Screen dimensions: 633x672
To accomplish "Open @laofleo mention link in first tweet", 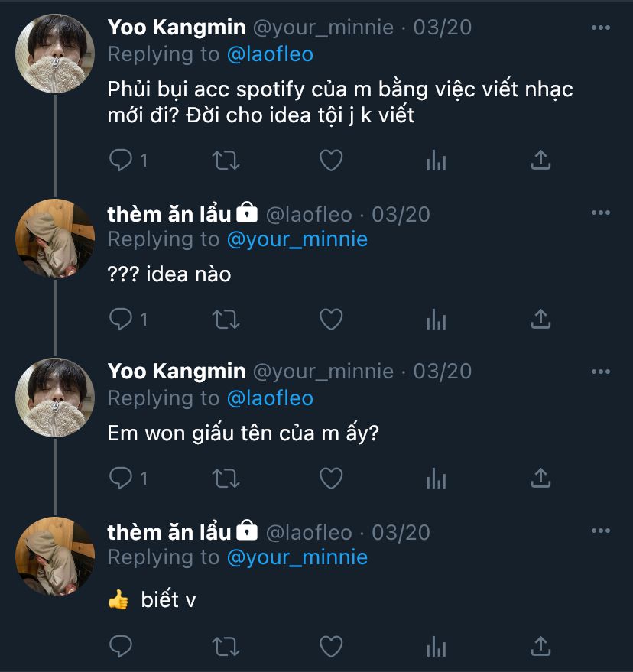I will point(270,54).
